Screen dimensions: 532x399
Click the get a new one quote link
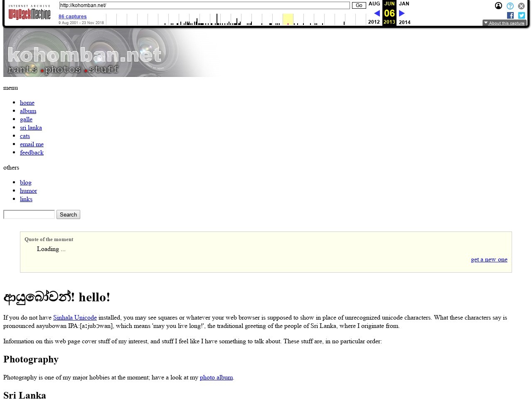(489, 259)
